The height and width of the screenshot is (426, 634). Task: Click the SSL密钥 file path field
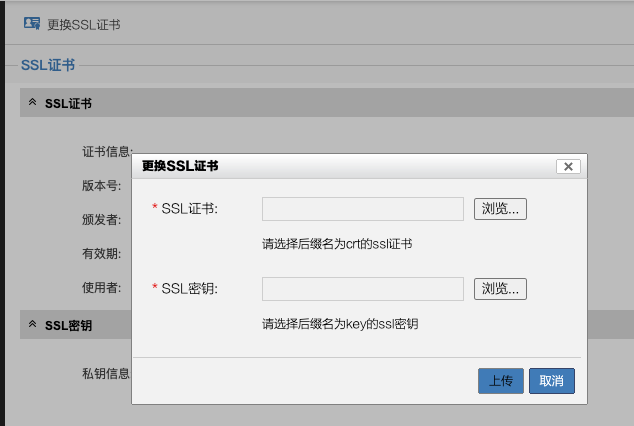(362, 289)
